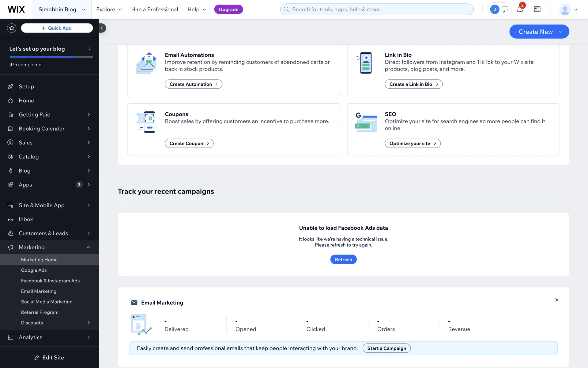The image size is (588, 368).
Task: Click Start a Campaign button
Action: tap(386, 348)
